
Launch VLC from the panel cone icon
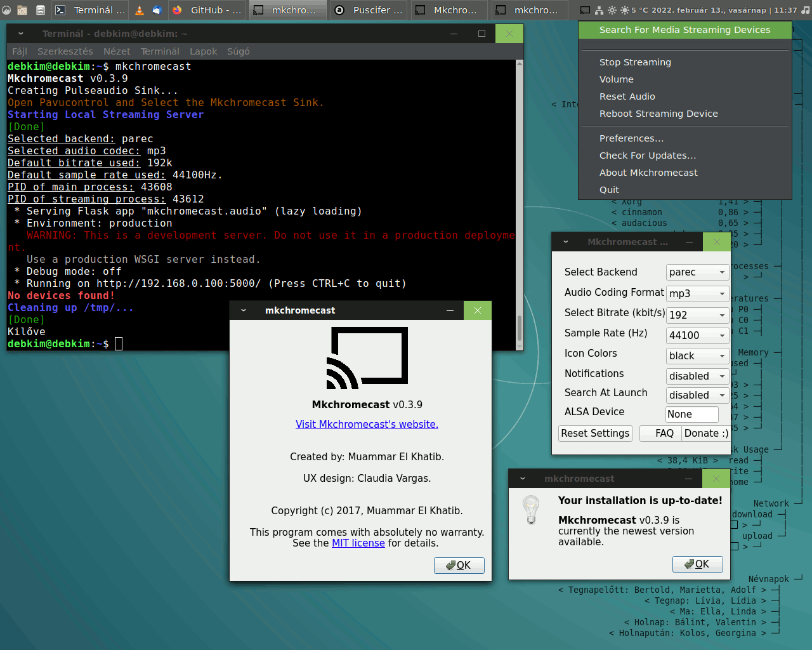pyautogui.click(x=140, y=10)
